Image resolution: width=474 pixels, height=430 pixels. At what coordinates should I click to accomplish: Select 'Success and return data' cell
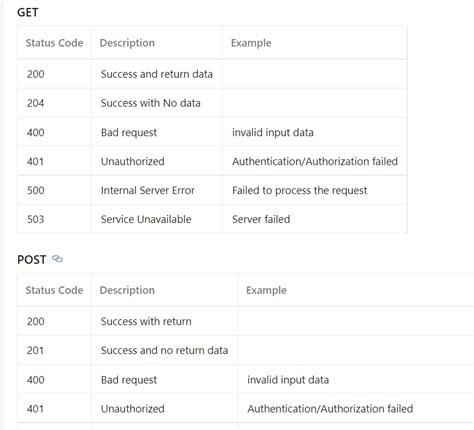tap(157, 74)
